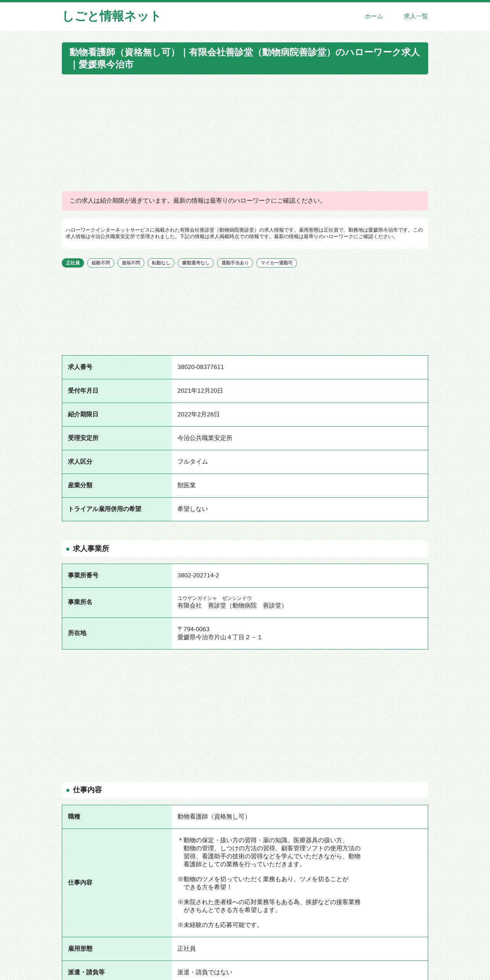Click postal code 〒794-0063
This screenshot has height=980, width=490.
point(193,629)
